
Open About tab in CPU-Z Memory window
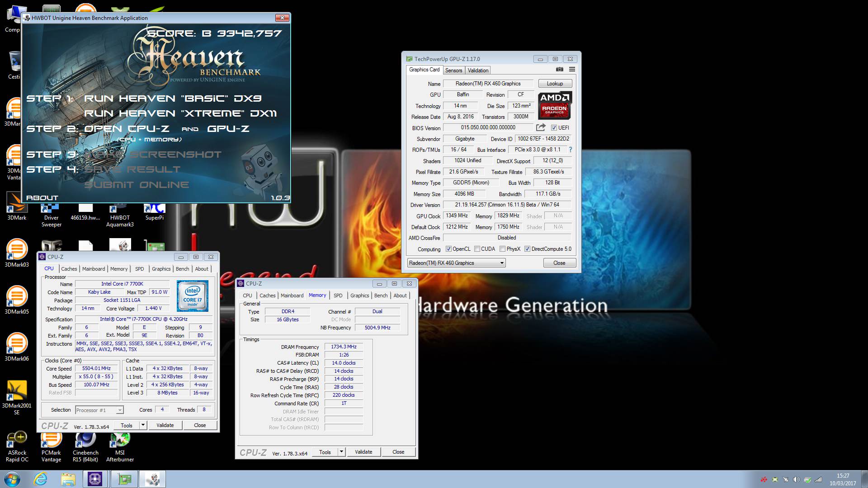click(x=400, y=296)
